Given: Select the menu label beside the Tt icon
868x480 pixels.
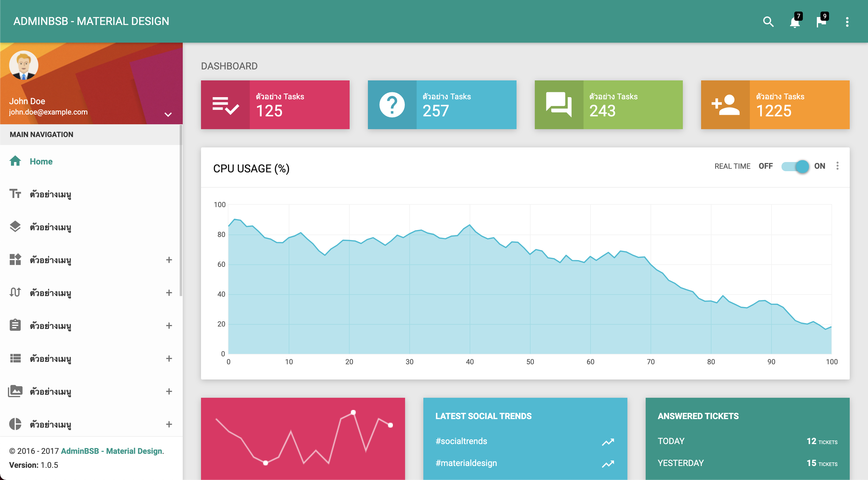Looking at the screenshot, I should coord(51,195).
